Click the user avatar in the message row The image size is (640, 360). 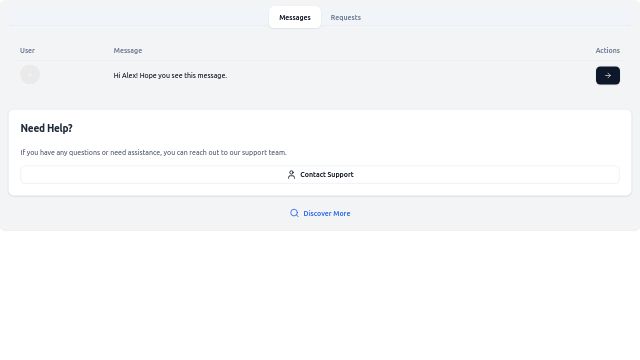pos(30,75)
